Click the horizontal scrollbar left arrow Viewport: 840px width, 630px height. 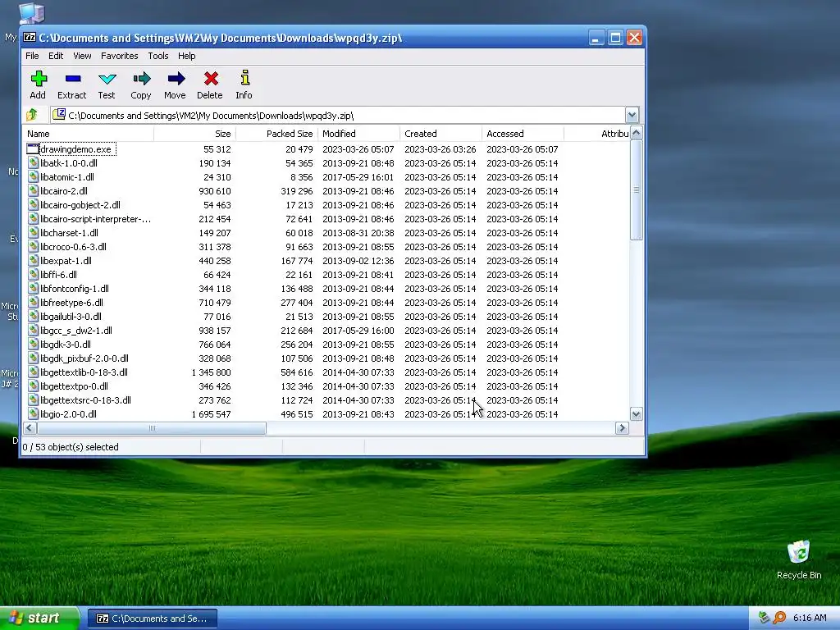point(30,427)
